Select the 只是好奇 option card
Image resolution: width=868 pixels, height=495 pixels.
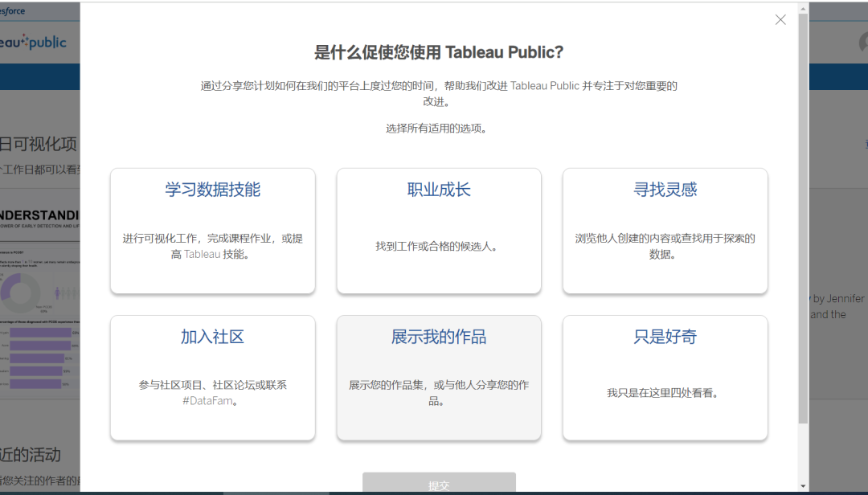(665, 378)
